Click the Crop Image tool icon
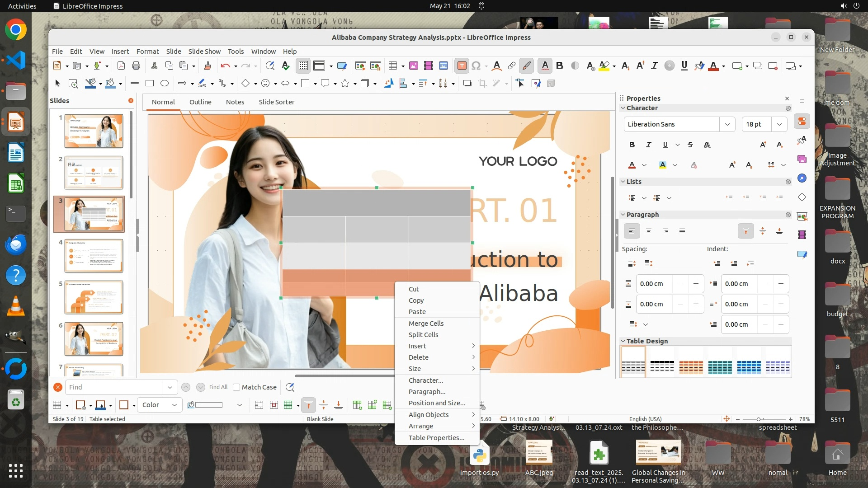 click(x=482, y=83)
